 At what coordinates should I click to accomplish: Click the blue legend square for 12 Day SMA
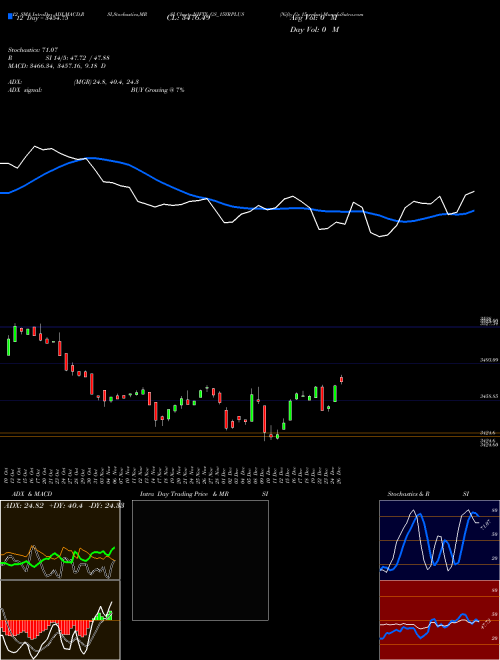tap(10, 16)
